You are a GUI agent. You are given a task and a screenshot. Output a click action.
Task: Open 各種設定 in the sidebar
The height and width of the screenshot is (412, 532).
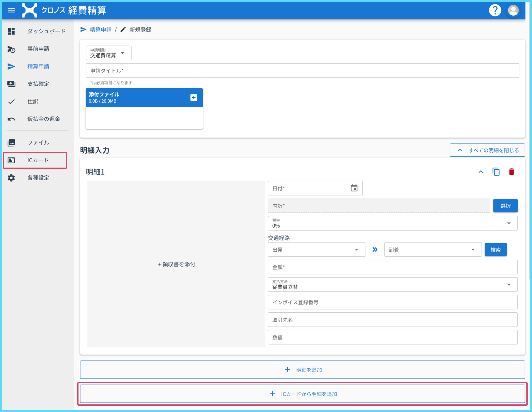[38, 178]
